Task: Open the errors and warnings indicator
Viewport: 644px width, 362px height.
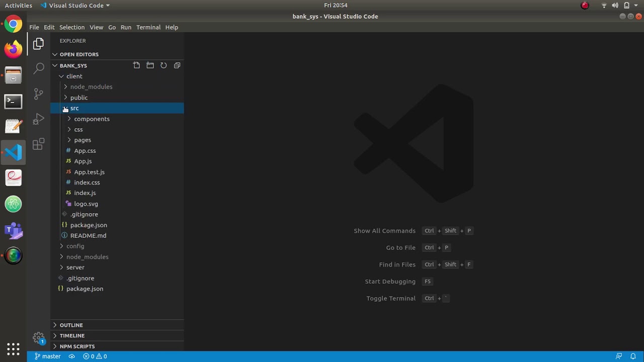Action: (95, 356)
